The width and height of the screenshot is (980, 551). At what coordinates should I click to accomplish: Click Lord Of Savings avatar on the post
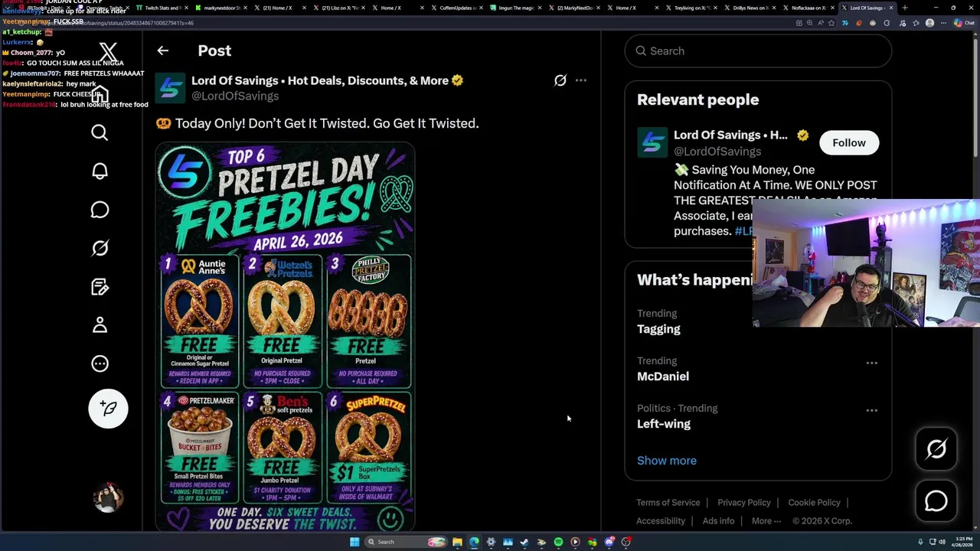click(170, 88)
